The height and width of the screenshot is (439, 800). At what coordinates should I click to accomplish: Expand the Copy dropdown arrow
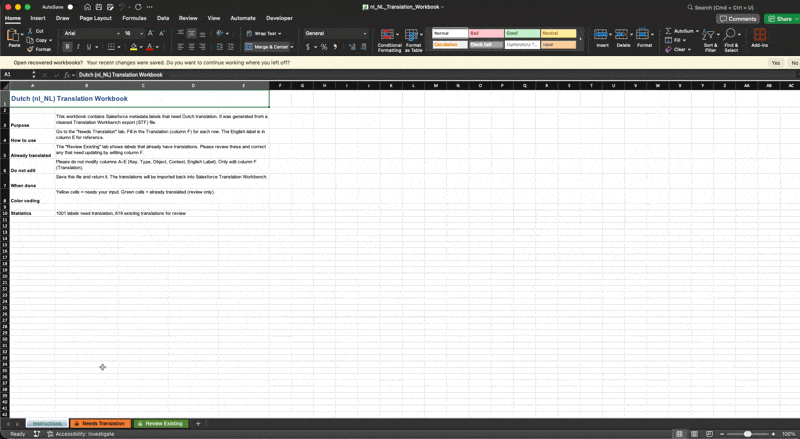[51, 40]
